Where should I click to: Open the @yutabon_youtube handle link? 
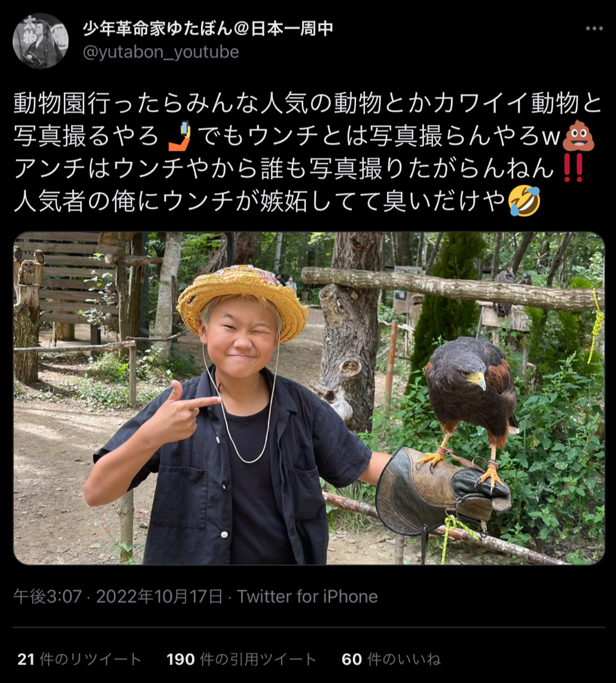click(x=161, y=52)
